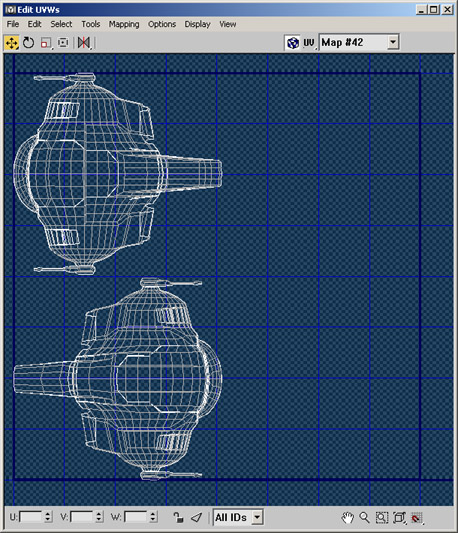Image resolution: width=458 pixels, height=533 pixels.
Task: Click the UV coordinate flyout button
Action: click(309, 43)
